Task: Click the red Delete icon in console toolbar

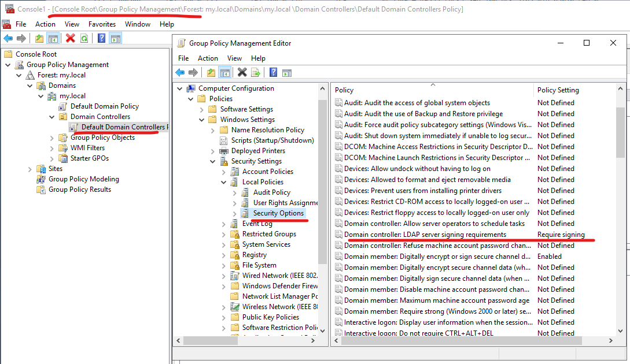Action: 71,39
